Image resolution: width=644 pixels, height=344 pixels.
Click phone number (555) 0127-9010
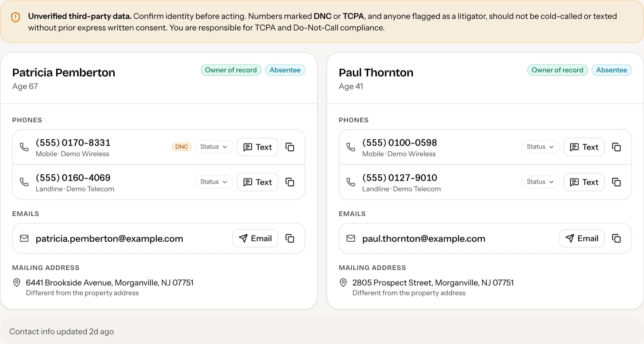tap(400, 178)
